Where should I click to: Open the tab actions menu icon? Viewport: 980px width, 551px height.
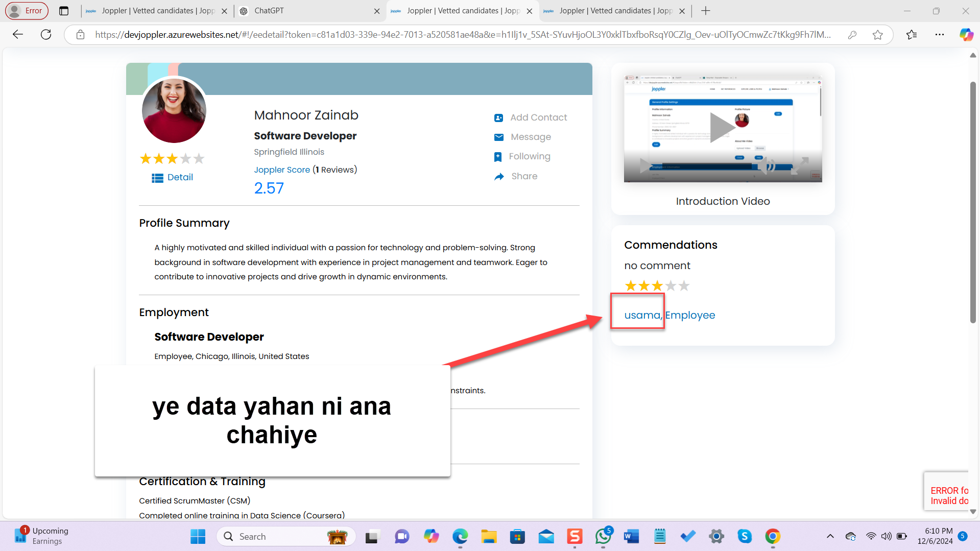click(x=64, y=11)
